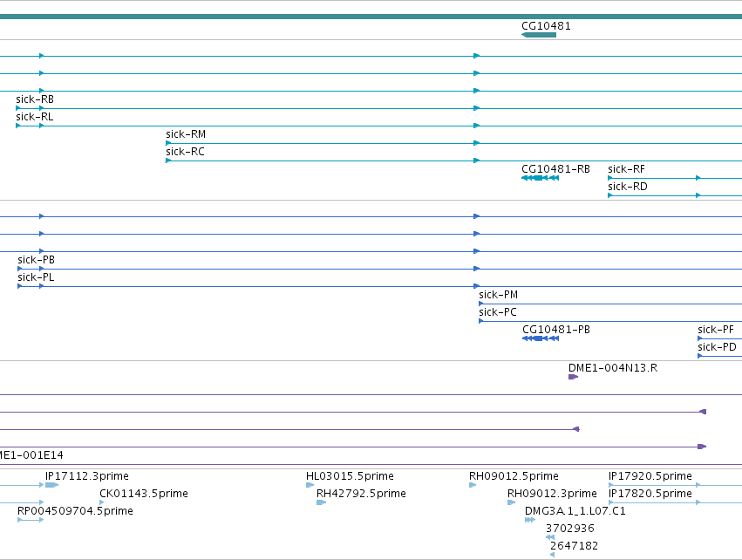Select the RH09012.3prime arrow glyph
The width and height of the screenshot is (742, 560).
(512, 502)
